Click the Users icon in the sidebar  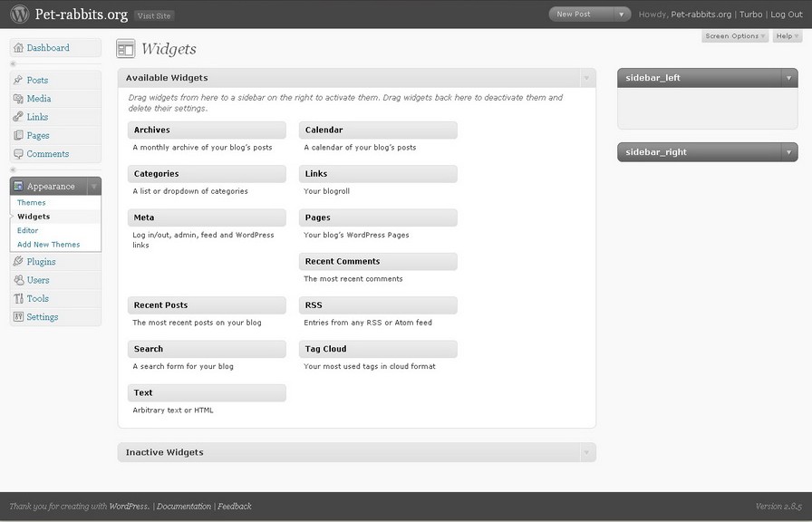20,279
